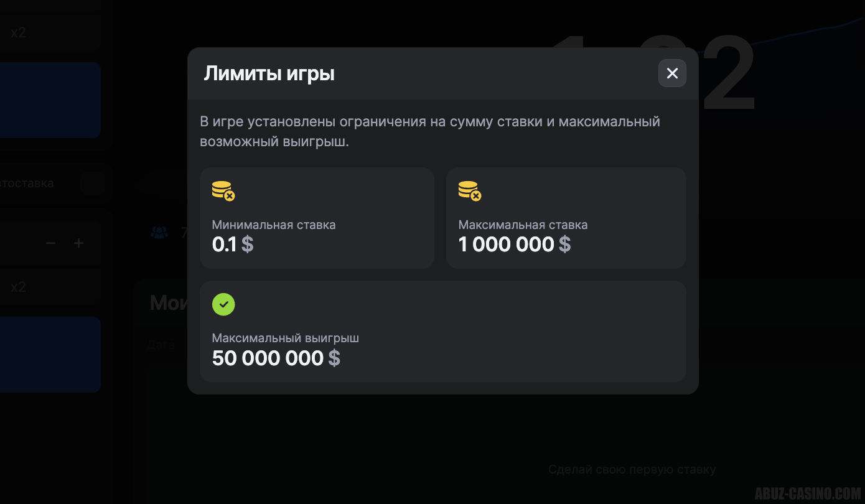Click the lower blue bet button
The image size is (865, 504).
(x=50, y=355)
